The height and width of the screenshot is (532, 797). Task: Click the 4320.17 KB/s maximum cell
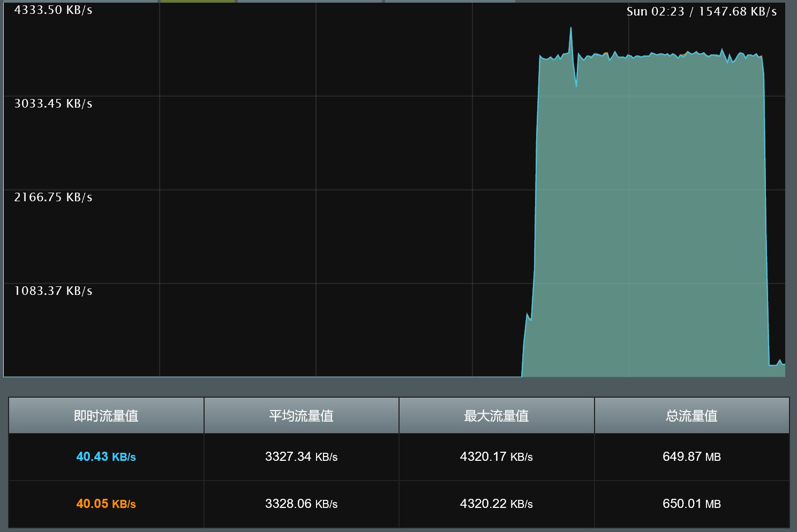click(x=497, y=457)
